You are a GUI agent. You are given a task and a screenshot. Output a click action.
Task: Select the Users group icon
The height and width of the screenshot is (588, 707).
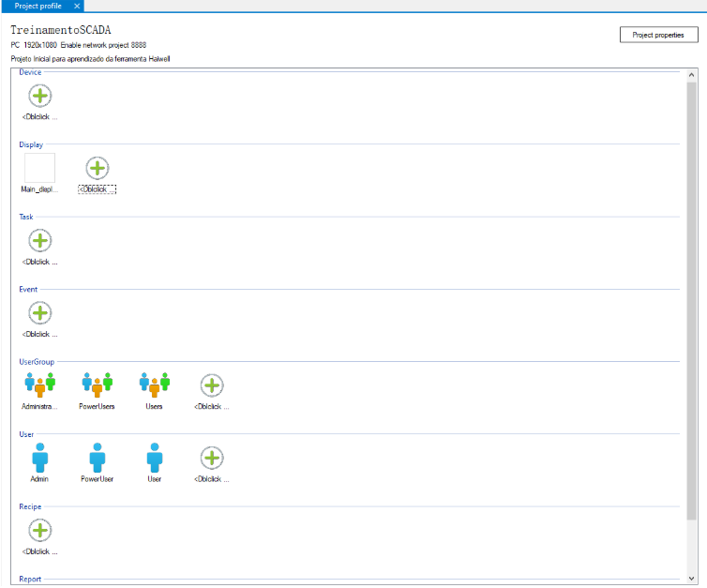155,384
